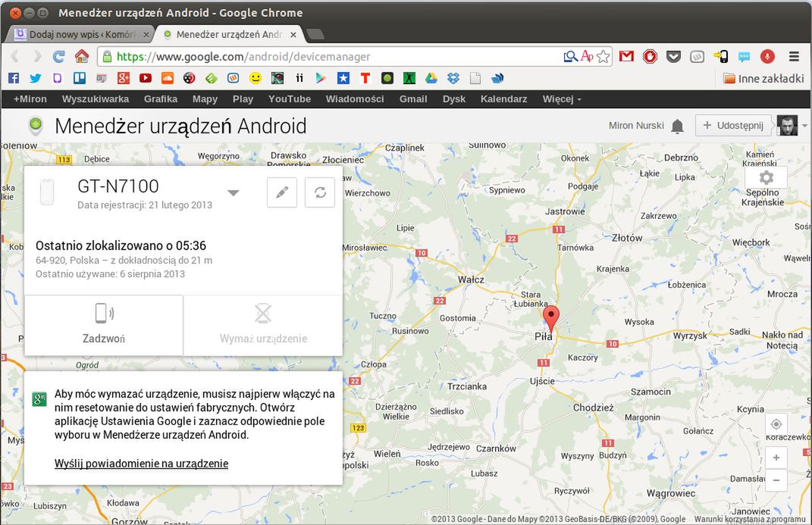Ring the phone with Zadzwoń
This screenshot has height=525, width=812.
coord(104,325)
